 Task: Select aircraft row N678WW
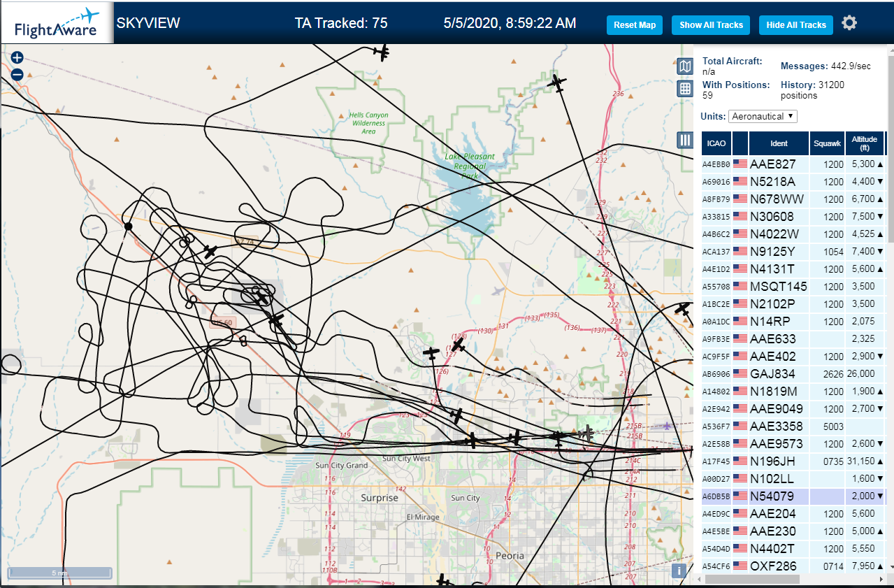[x=793, y=199]
